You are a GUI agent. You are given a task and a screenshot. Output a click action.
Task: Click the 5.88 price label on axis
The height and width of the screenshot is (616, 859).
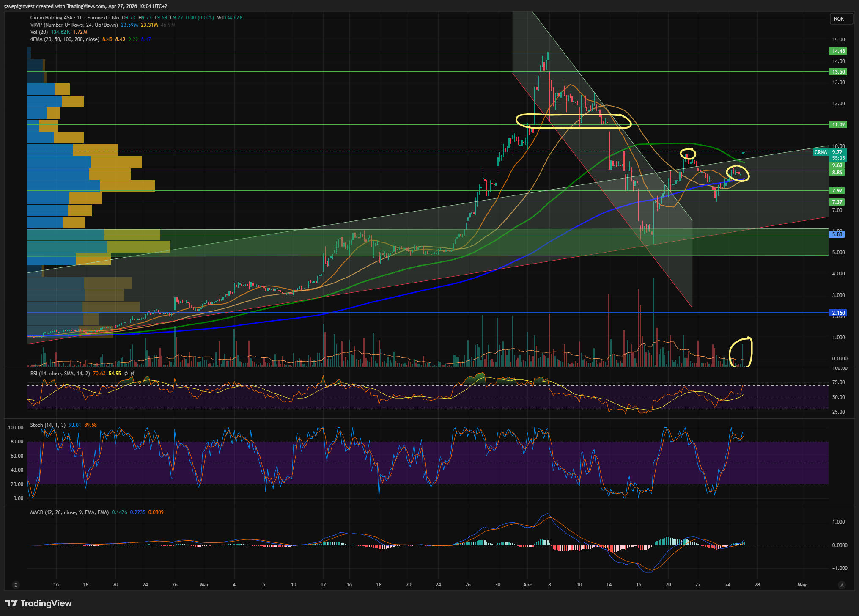[837, 234]
